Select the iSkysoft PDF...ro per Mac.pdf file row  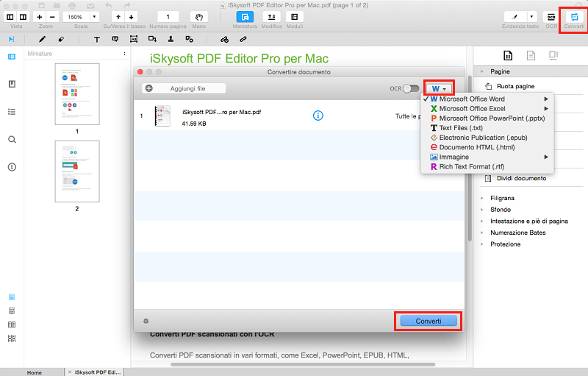(299, 116)
